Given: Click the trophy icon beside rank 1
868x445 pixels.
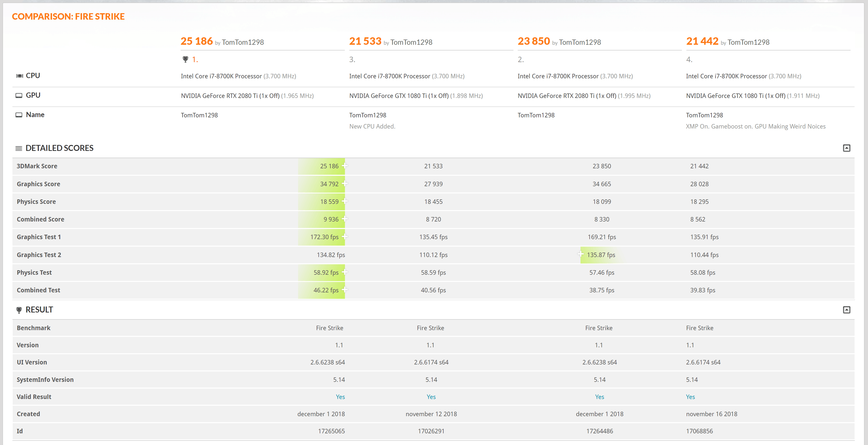Looking at the screenshot, I should coord(185,60).
